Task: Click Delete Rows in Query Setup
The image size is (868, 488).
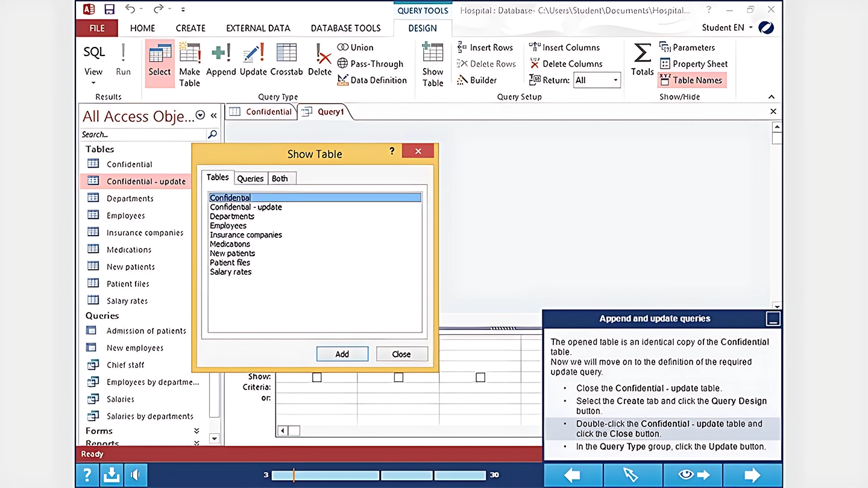Action: [x=486, y=64]
